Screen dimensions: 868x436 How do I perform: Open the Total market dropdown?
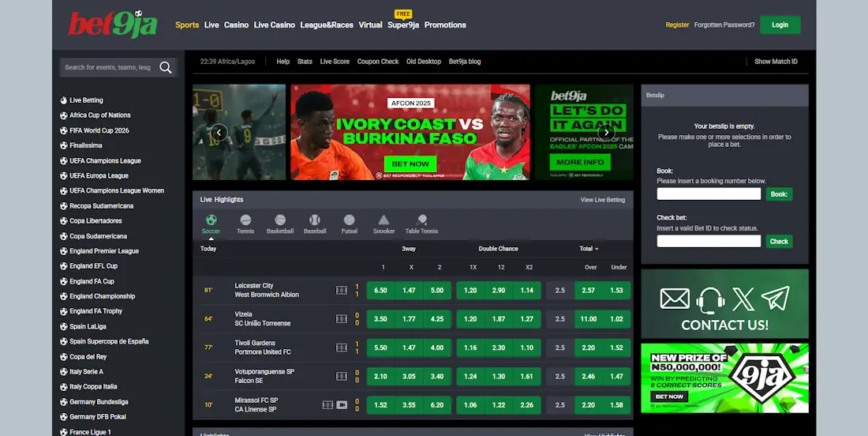(589, 249)
